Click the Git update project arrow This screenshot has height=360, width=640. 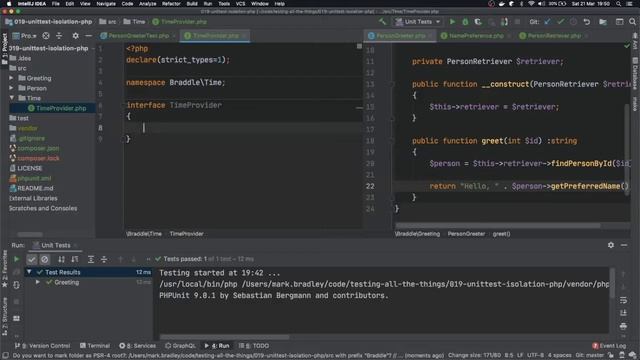(x=547, y=22)
